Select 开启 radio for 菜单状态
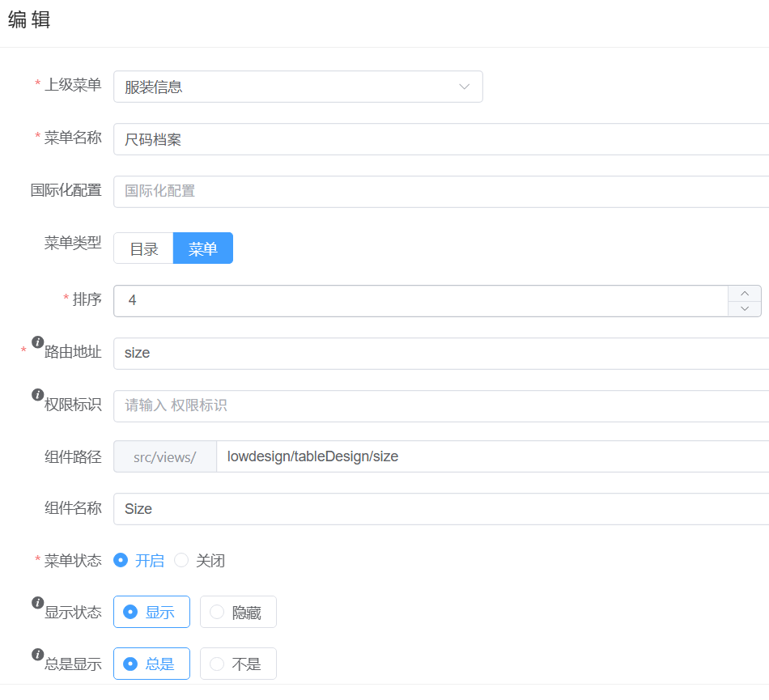The image size is (769, 700). [x=121, y=560]
